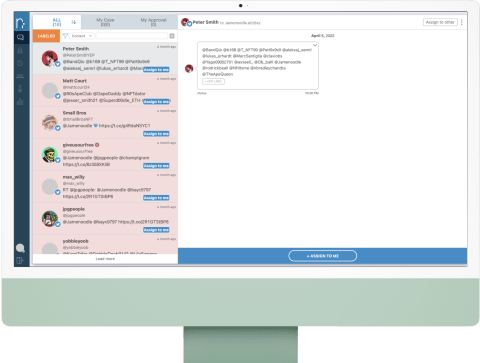The image size is (480, 363).
Task: Click Assign to me on jpgpeople row
Action: 156,230
